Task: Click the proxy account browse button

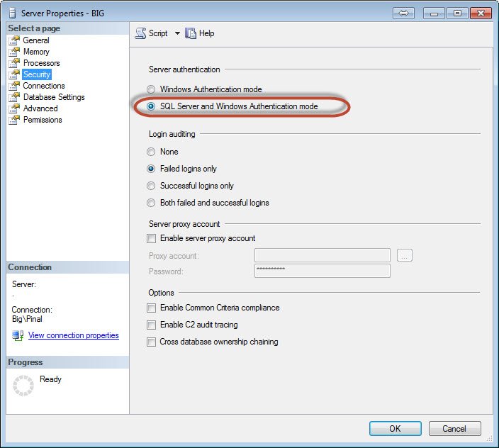Action: coord(405,255)
